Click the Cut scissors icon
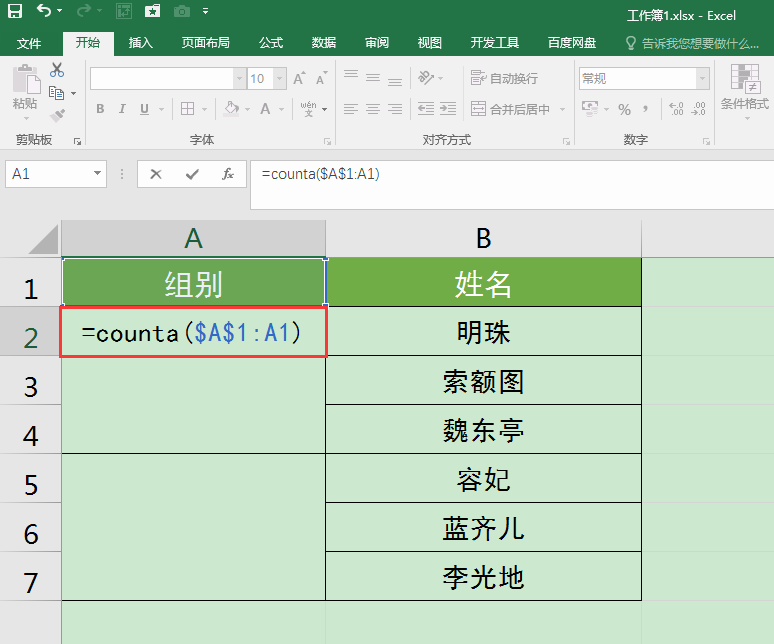774x644 pixels. (x=57, y=70)
